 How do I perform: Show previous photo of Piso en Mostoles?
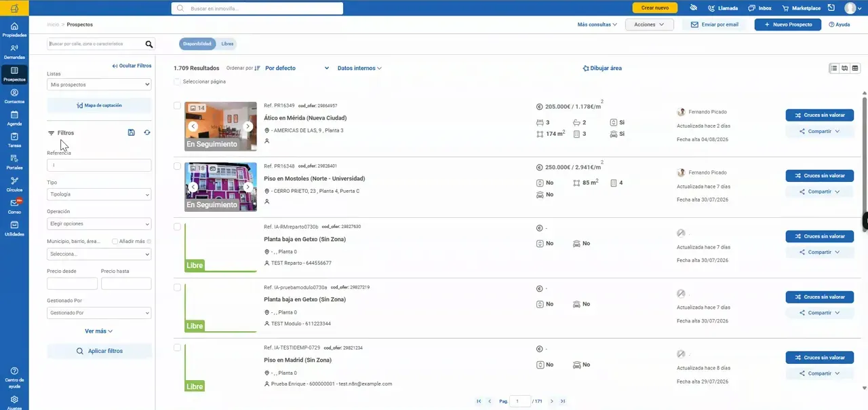tap(193, 187)
